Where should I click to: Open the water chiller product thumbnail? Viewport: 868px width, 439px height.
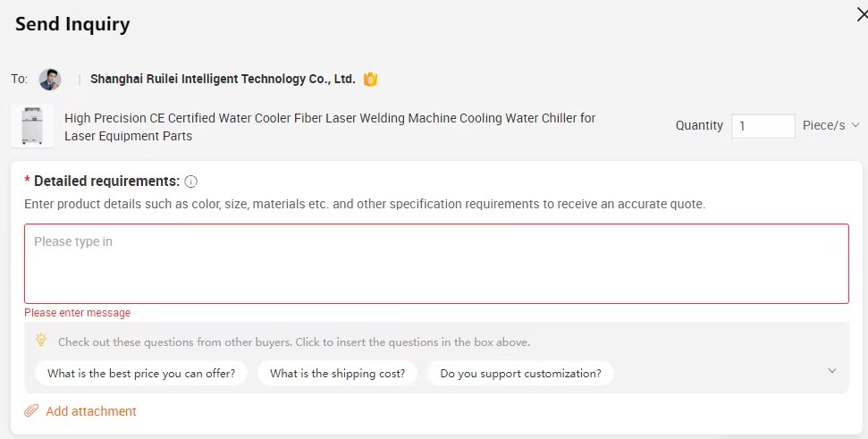tap(32, 126)
